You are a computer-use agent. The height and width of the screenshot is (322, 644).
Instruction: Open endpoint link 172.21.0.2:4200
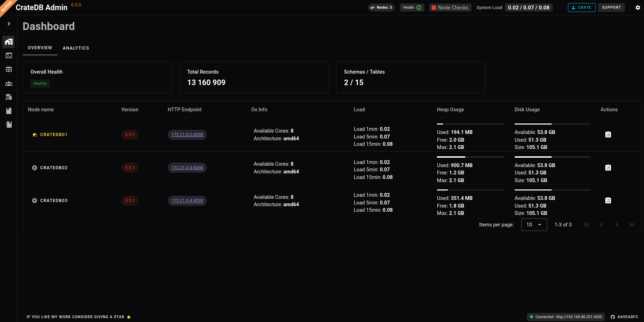(187, 135)
